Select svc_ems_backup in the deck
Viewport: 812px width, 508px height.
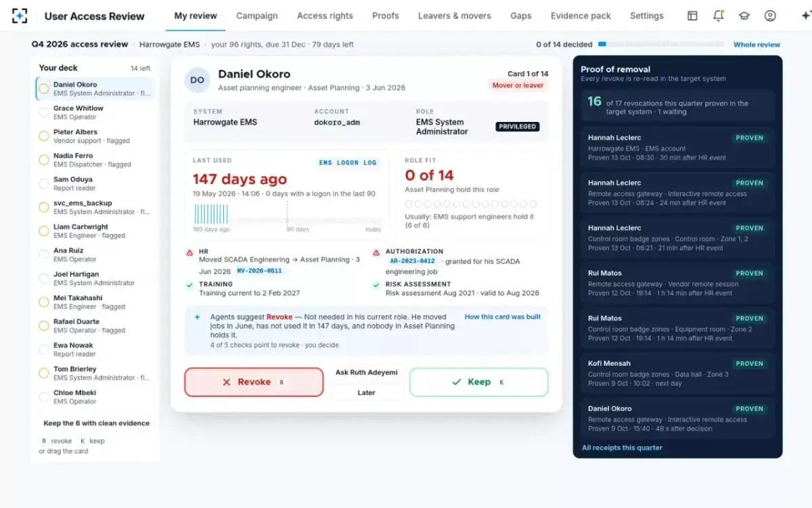coord(95,207)
